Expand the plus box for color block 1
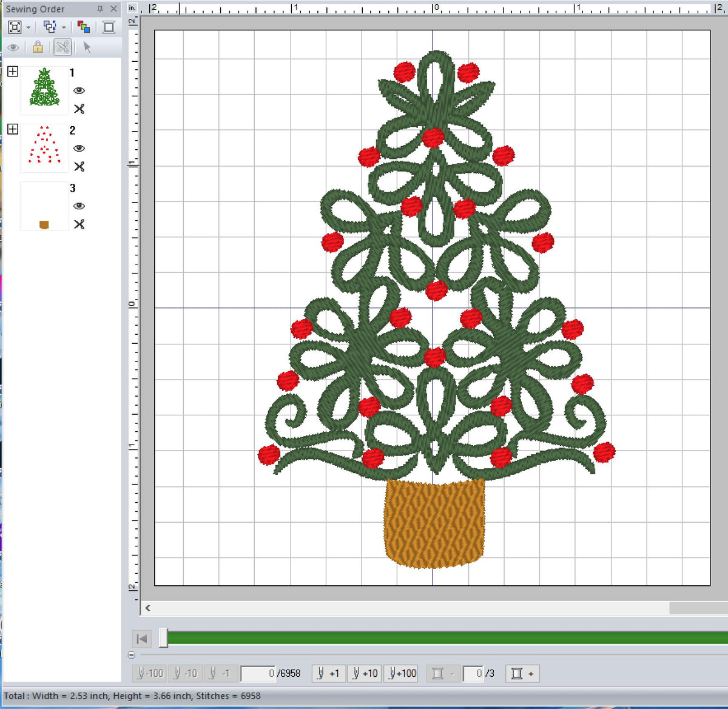Viewport: 728px width, 709px height. (x=13, y=72)
